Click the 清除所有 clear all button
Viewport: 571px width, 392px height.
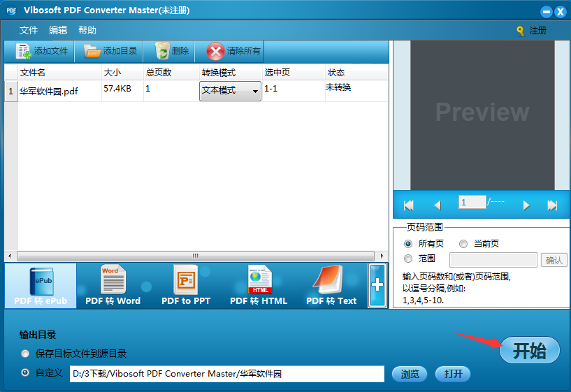[x=230, y=51]
